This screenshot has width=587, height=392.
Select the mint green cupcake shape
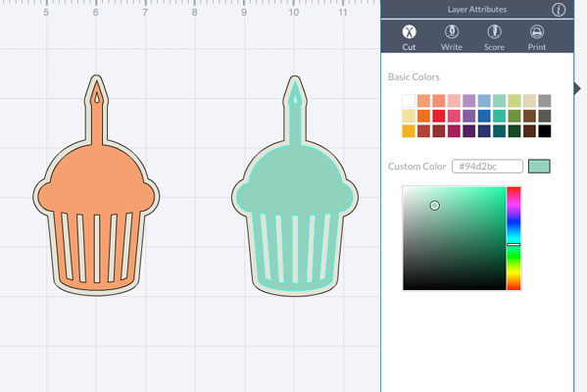(x=295, y=185)
